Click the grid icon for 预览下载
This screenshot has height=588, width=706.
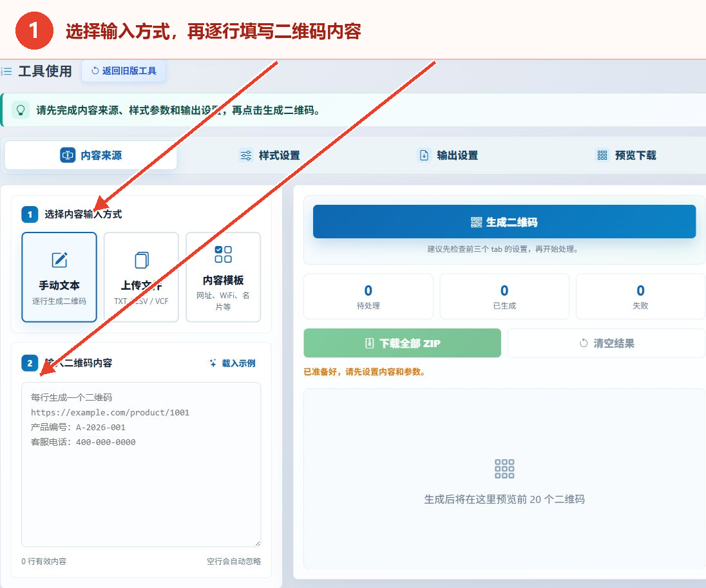(x=602, y=155)
